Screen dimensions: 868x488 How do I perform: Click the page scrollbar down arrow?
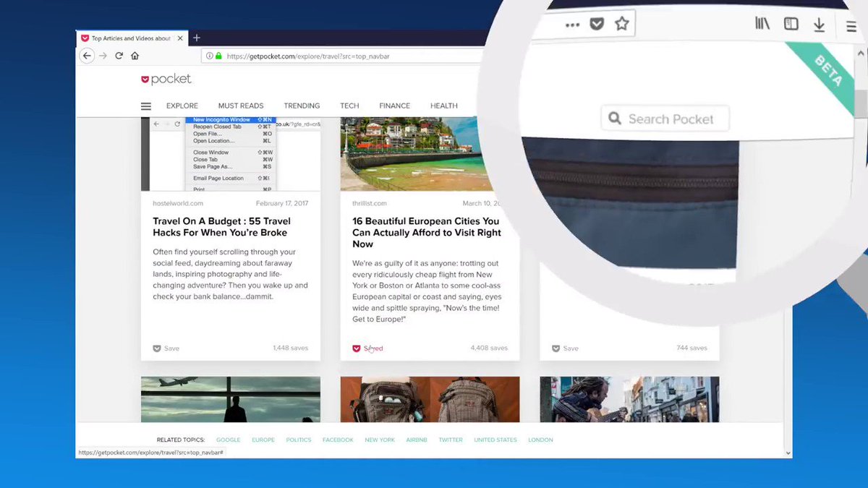tap(788, 453)
